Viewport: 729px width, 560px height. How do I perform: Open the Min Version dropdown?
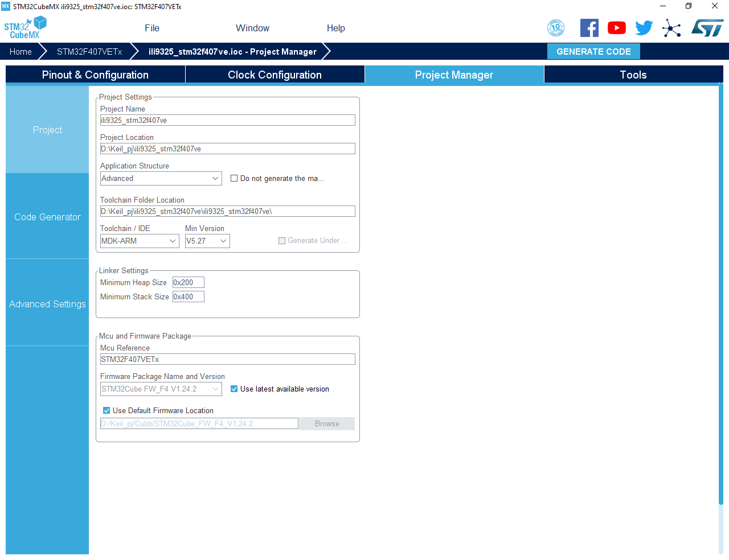(x=207, y=241)
